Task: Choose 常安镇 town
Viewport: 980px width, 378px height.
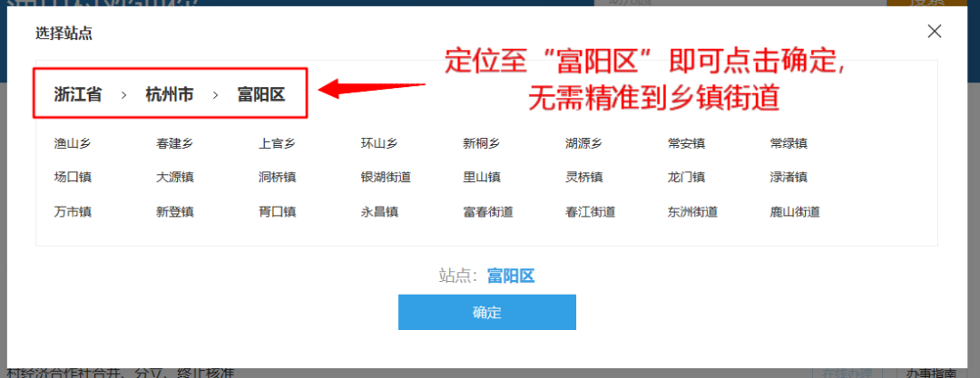Action: coord(686,144)
